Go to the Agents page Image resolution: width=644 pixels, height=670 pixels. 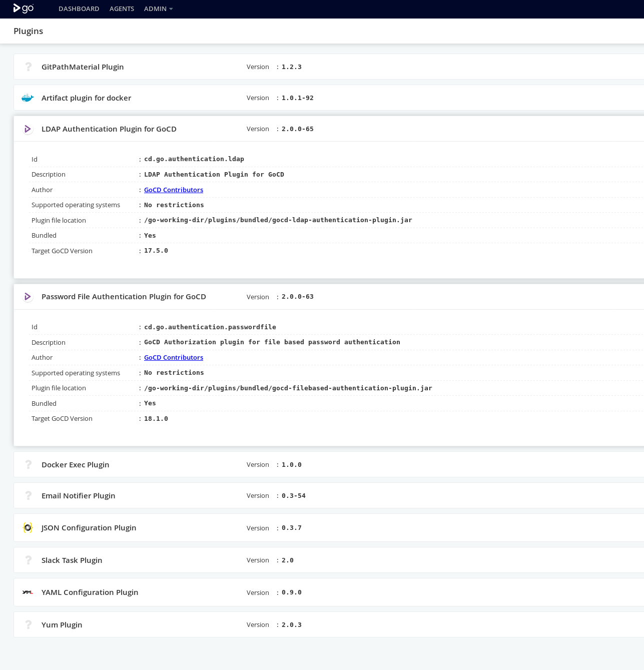122,9
